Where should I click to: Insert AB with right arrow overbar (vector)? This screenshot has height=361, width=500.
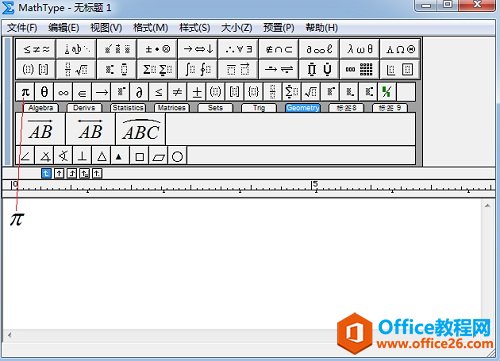(x=40, y=129)
